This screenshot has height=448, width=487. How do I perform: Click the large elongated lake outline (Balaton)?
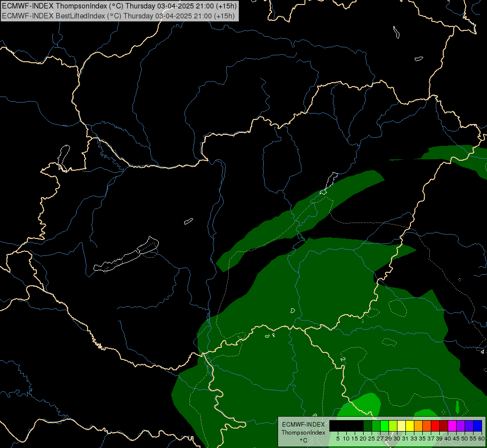coord(126,254)
